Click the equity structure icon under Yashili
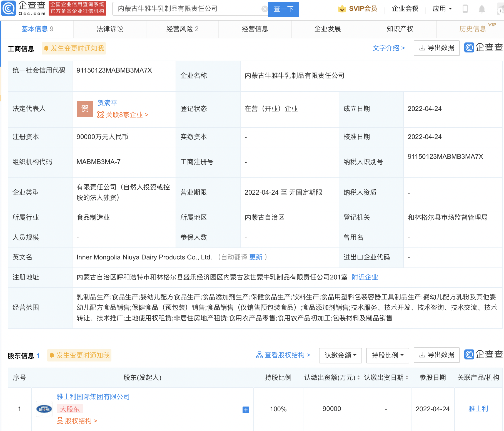 pyautogui.click(x=60, y=421)
